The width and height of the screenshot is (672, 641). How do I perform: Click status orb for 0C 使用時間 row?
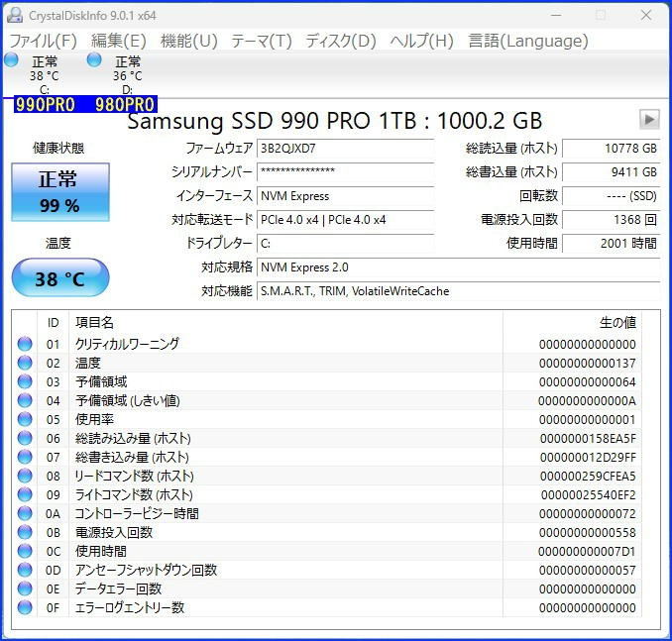click(25, 551)
